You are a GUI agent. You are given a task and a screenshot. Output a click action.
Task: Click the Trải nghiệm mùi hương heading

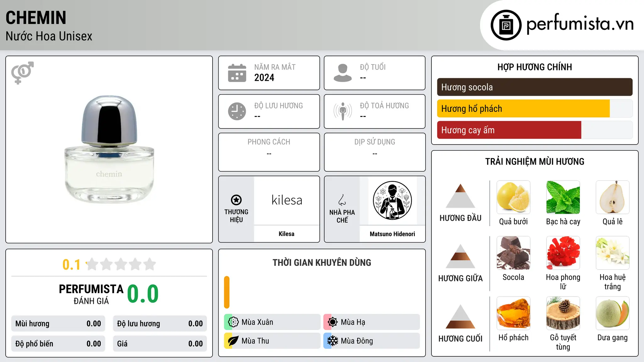click(x=535, y=162)
